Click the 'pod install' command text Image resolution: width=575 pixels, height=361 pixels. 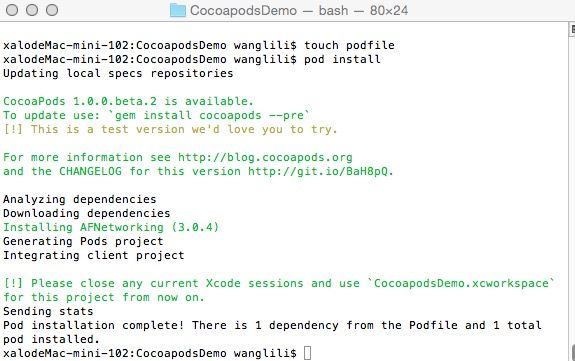[342, 59]
